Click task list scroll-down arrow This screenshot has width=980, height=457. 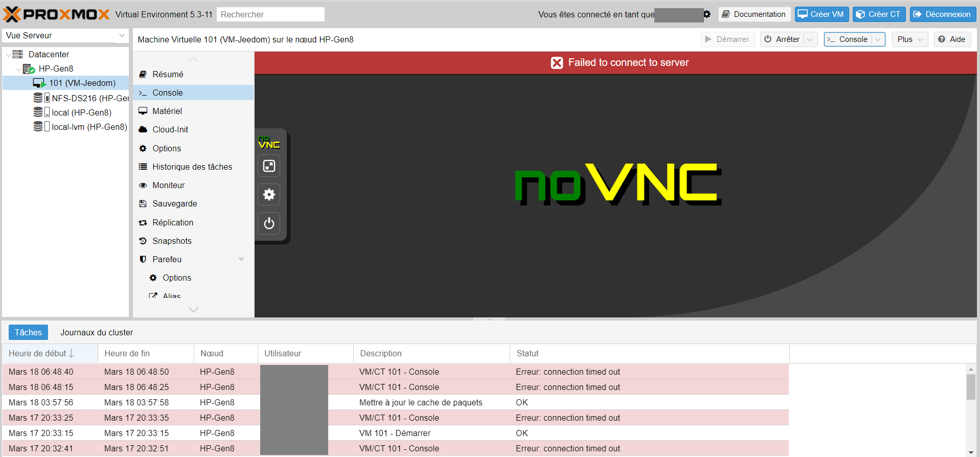971,452
